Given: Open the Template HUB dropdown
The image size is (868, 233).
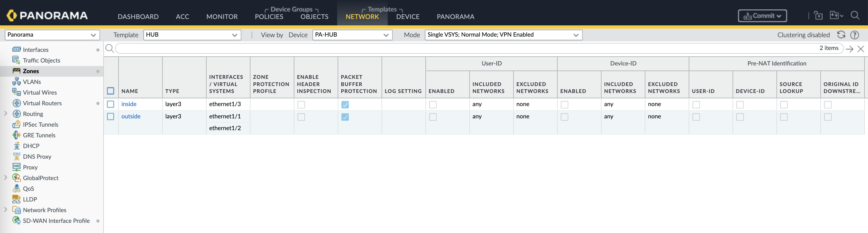Looking at the screenshot, I should click(192, 35).
